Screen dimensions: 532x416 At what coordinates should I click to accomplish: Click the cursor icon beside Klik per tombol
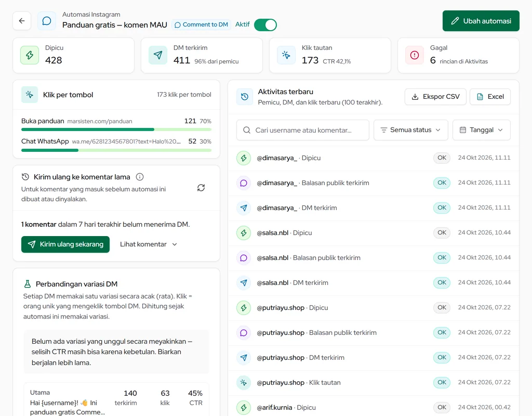[30, 95]
